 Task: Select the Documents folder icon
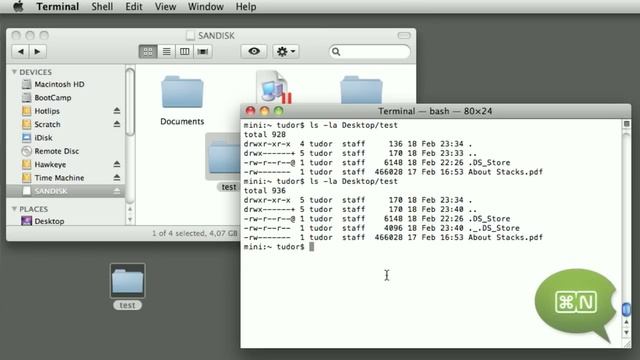tap(182, 92)
